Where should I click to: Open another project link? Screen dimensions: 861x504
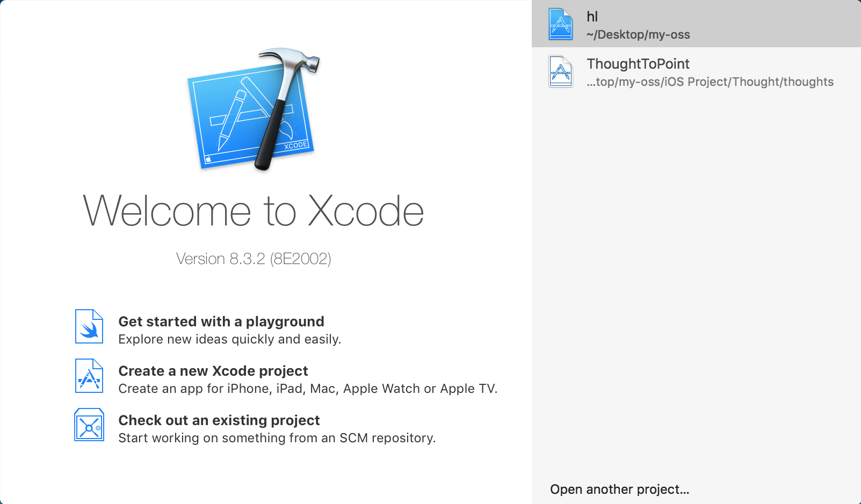pyautogui.click(x=620, y=490)
